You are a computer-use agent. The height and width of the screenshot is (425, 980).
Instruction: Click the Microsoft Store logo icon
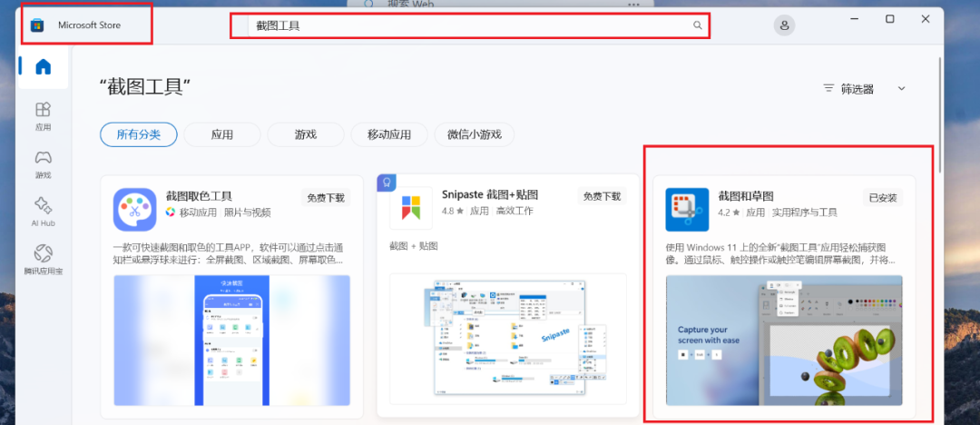37,25
